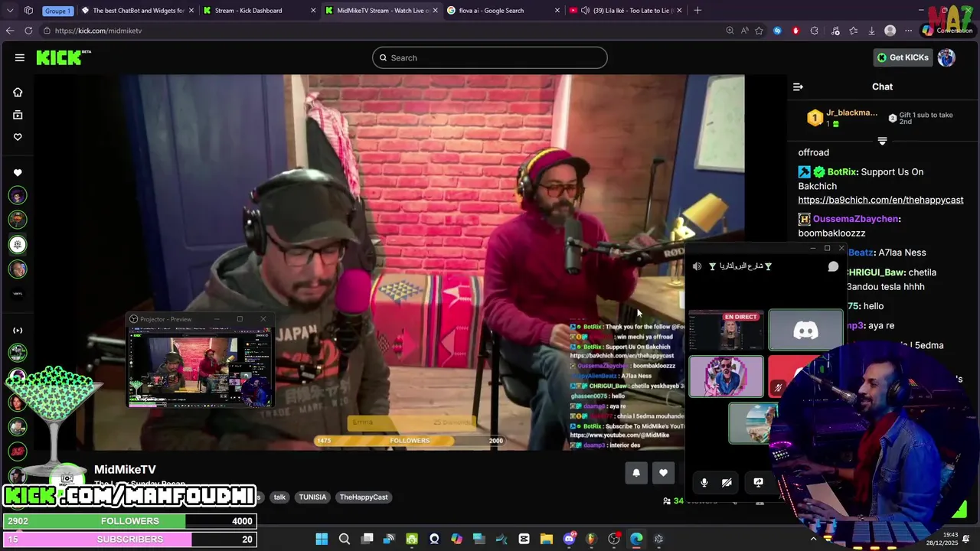Image resolution: width=980 pixels, height=551 pixels.
Task: Open the browser favorites list icon
Action: [853, 31]
